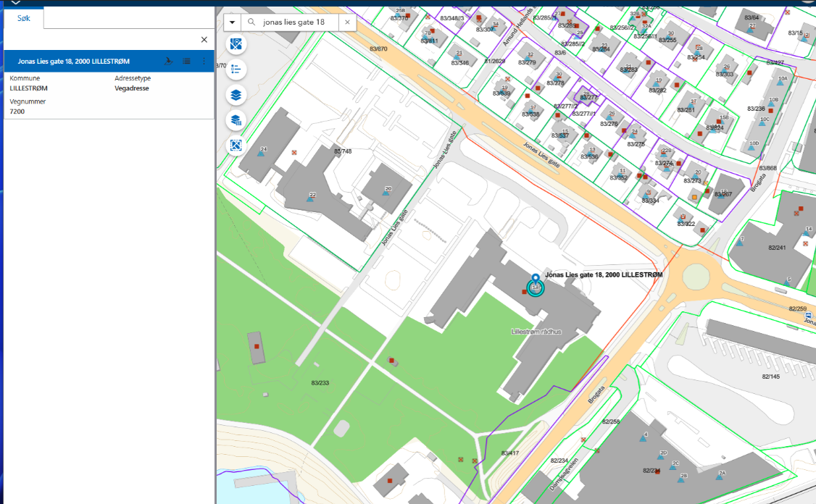The height and width of the screenshot is (504, 816).
Task: Open the layers with chart widget
Action: pos(236,120)
